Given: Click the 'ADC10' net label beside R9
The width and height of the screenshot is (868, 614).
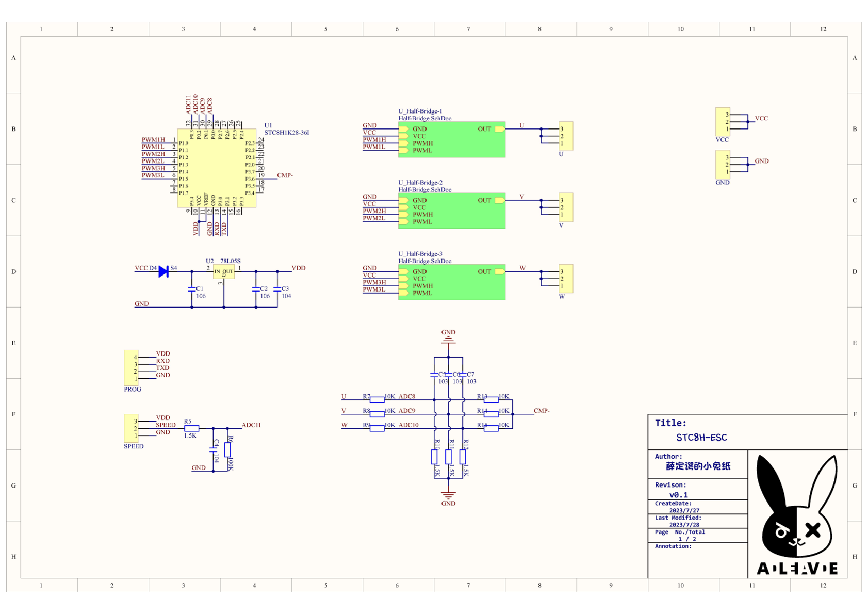Looking at the screenshot, I should [x=408, y=425].
